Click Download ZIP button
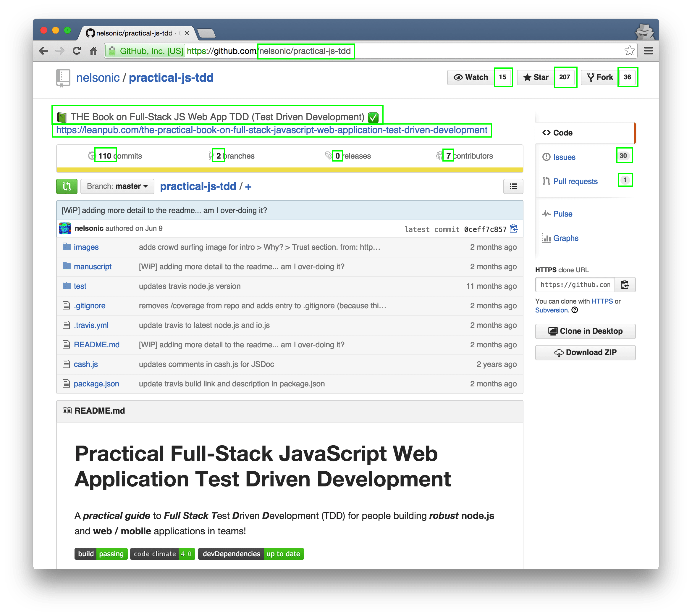 pos(585,353)
